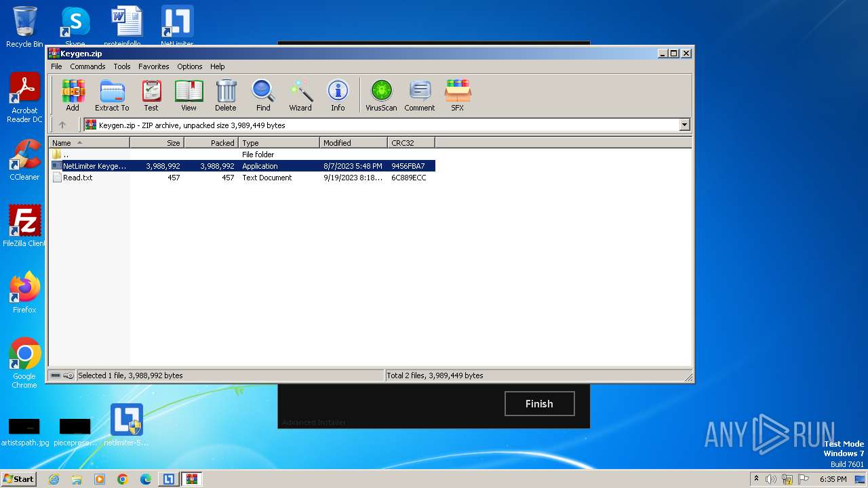Screen dimensions: 868x488
Task: Click the network tray icon
Action: pyautogui.click(x=787, y=479)
